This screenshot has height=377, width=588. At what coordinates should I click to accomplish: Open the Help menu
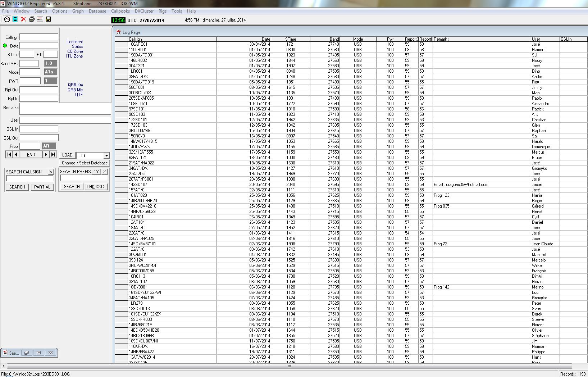(192, 11)
